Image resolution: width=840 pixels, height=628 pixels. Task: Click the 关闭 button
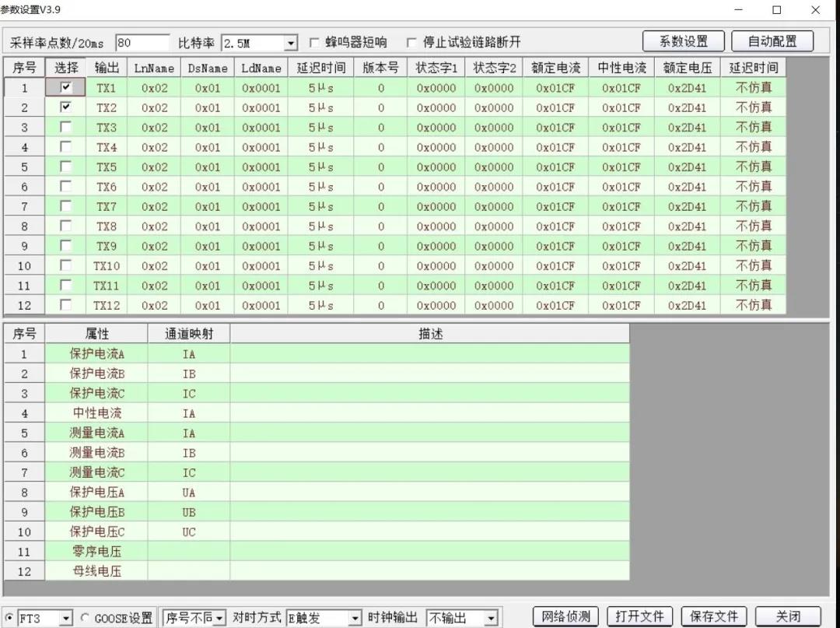point(788,617)
